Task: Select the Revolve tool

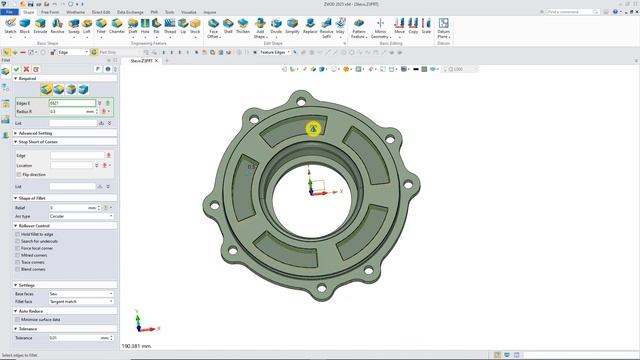Action: 57,26
